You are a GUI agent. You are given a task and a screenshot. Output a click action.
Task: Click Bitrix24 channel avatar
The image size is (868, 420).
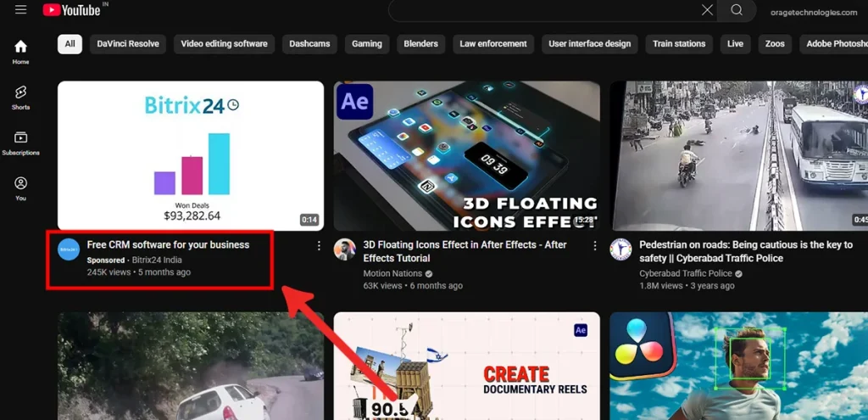(x=69, y=249)
